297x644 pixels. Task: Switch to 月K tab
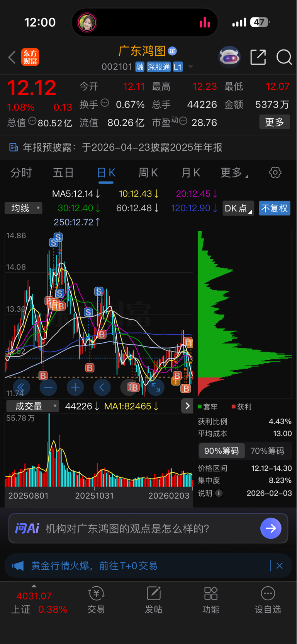pos(191,173)
